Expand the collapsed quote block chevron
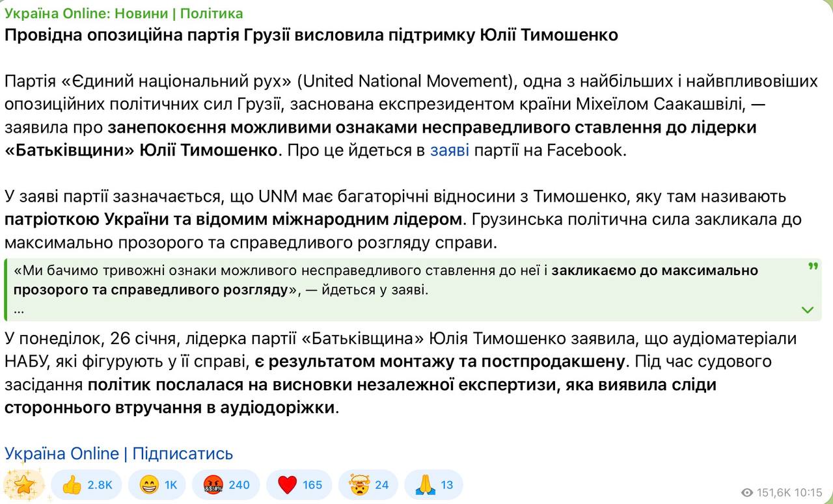This screenshot has width=833, height=504. [808, 310]
